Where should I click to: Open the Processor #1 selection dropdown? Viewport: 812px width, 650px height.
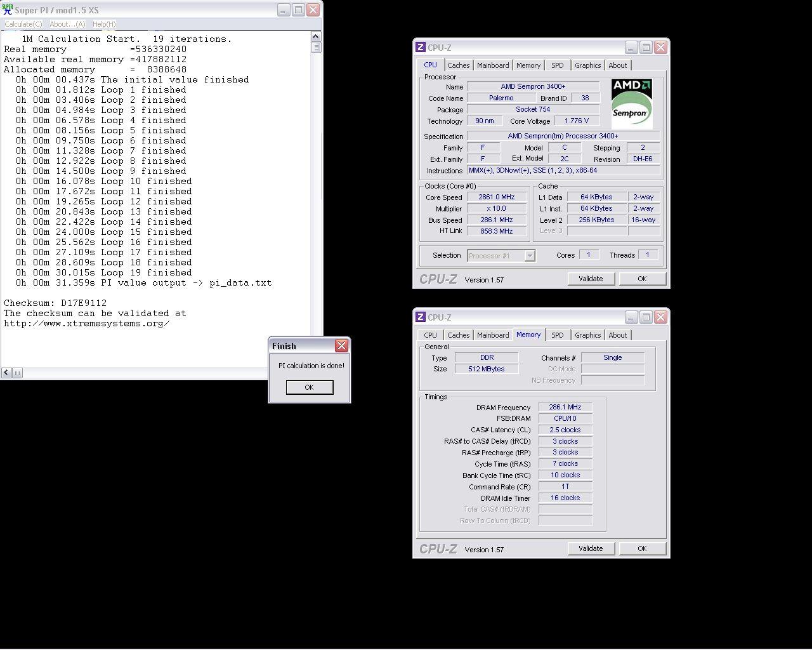501,256
